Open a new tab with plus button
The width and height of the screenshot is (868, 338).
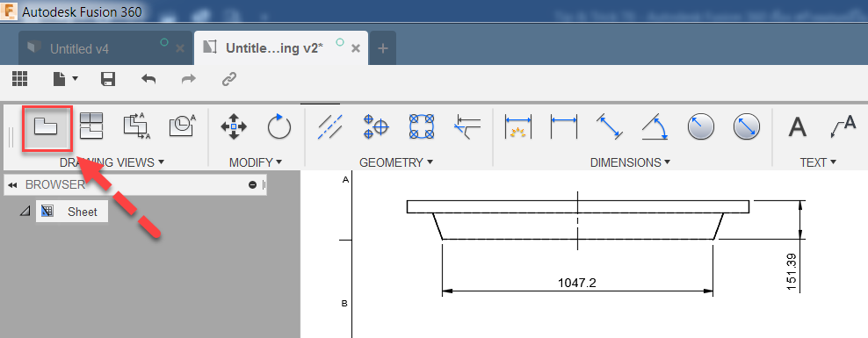pyautogui.click(x=382, y=48)
